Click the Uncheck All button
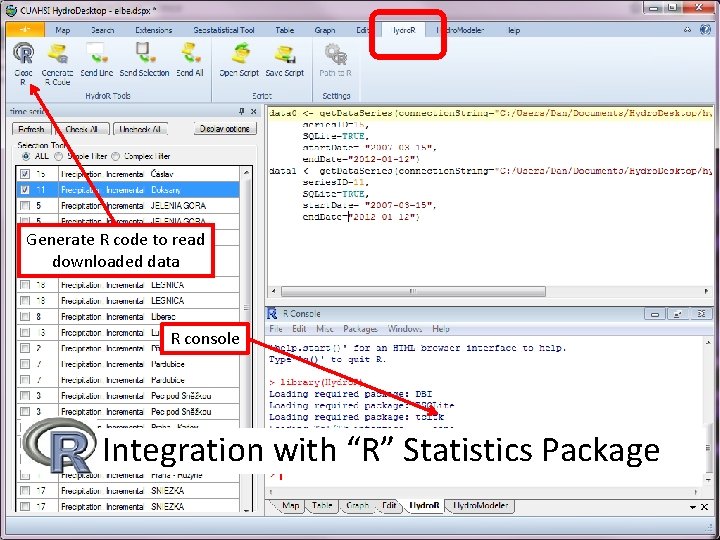Viewport: 720px width, 540px height. [x=140, y=129]
